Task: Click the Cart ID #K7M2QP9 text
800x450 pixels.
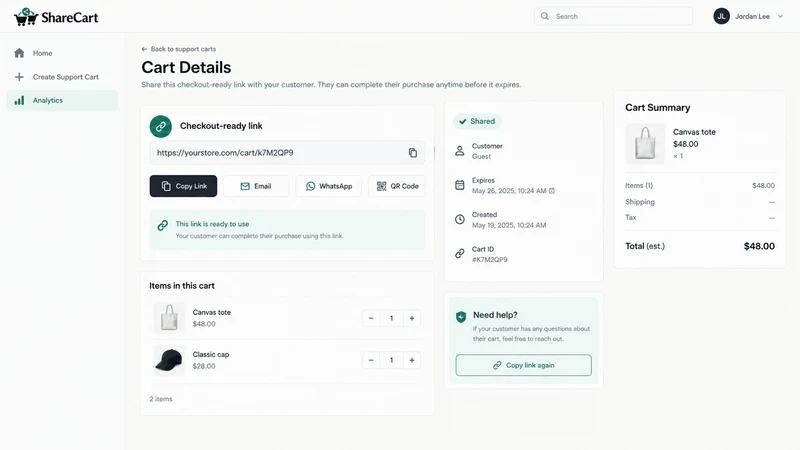Action: click(490, 260)
